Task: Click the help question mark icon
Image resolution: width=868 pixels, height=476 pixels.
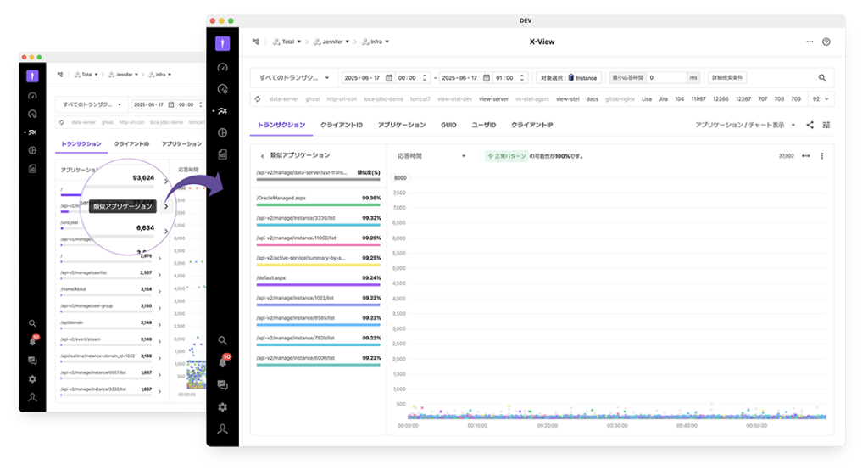Action: point(826,42)
